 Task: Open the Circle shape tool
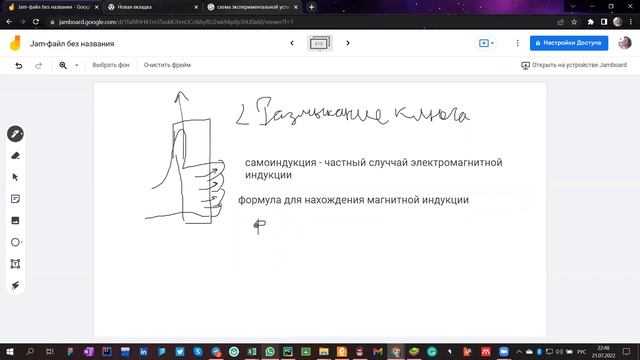(15, 242)
